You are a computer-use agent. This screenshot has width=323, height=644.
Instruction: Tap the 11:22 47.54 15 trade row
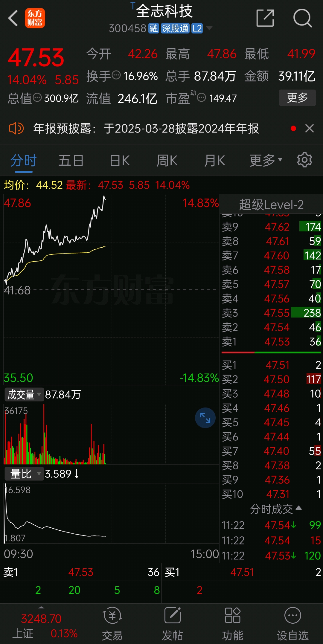pyautogui.click(x=271, y=540)
